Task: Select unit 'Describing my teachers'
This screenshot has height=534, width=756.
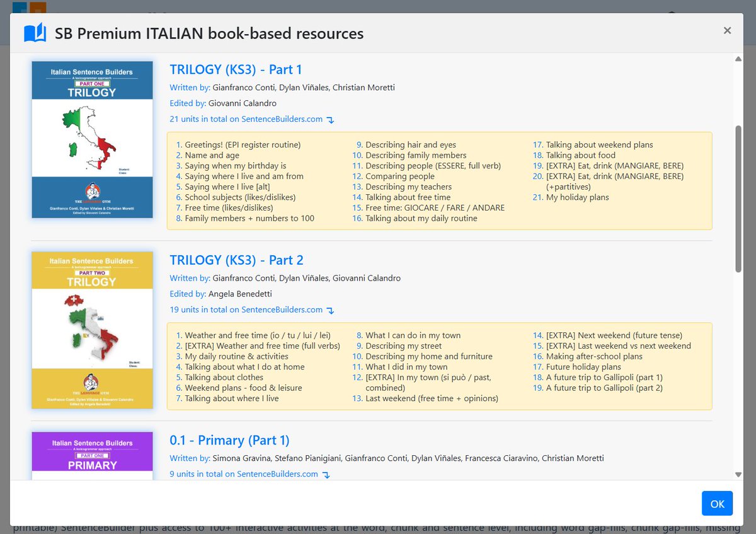Action: (408, 187)
